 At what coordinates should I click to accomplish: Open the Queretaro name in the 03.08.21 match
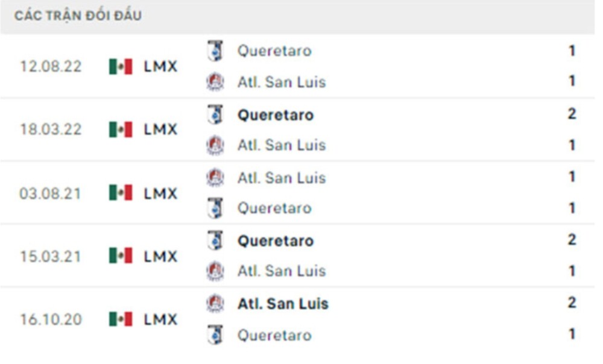pos(274,209)
